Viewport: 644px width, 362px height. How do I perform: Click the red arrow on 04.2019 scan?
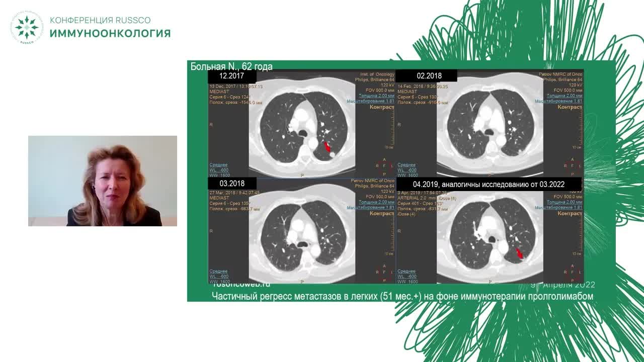(520, 253)
